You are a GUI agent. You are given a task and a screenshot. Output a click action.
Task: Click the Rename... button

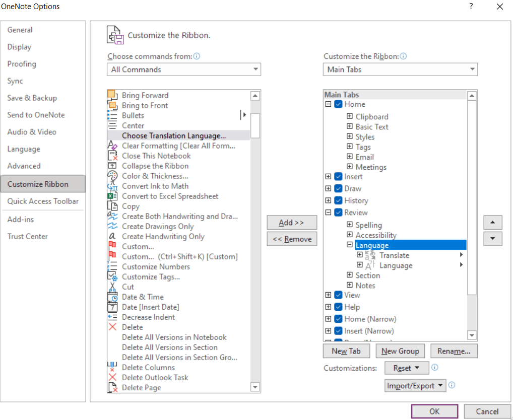(454, 351)
